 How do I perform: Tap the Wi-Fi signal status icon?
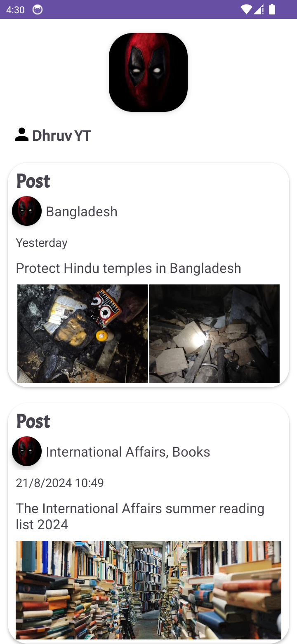click(x=246, y=9)
